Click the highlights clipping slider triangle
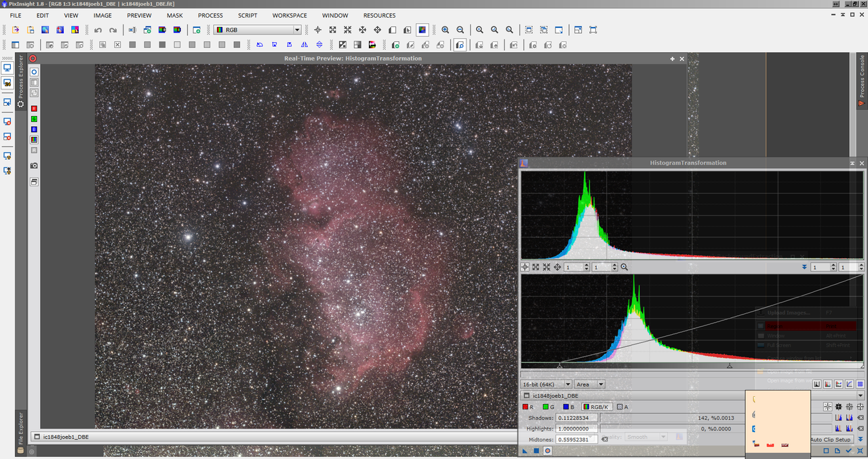The width and height of the screenshot is (868, 459). coord(862,366)
